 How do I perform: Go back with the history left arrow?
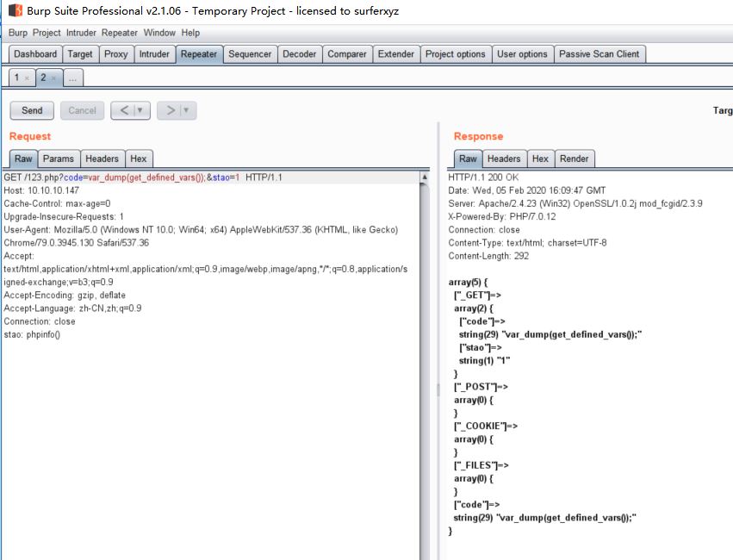(124, 110)
